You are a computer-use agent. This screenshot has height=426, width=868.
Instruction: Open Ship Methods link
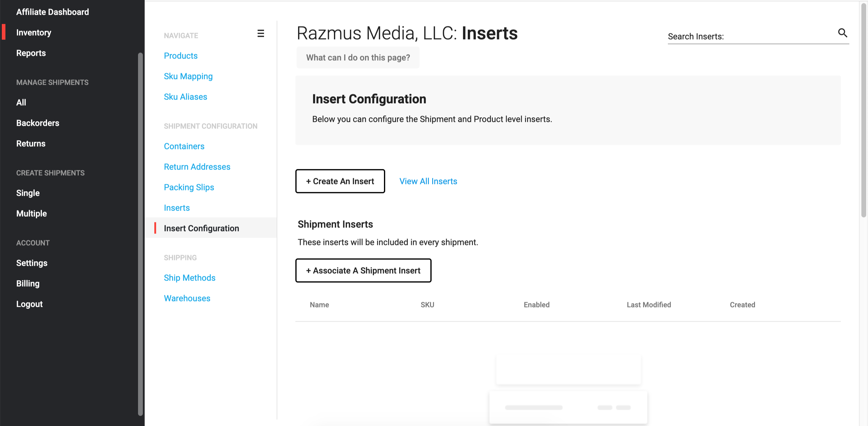[190, 278]
